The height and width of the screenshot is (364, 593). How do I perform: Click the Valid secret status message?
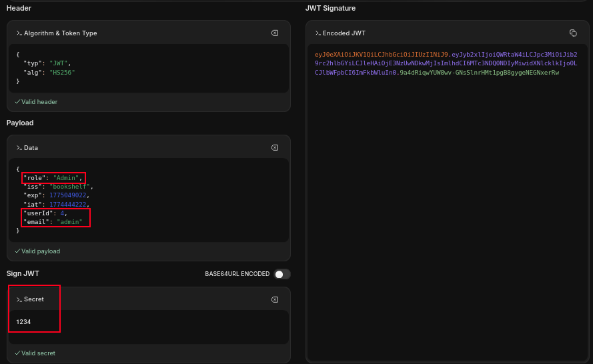[35, 353]
